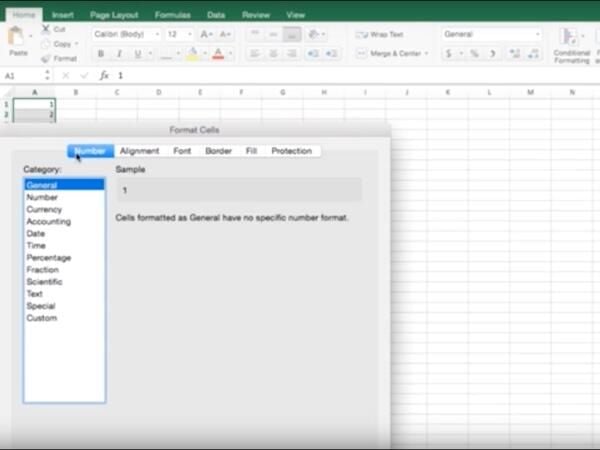The width and height of the screenshot is (600, 450).
Task: Apply percent style format
Action: 474,54
